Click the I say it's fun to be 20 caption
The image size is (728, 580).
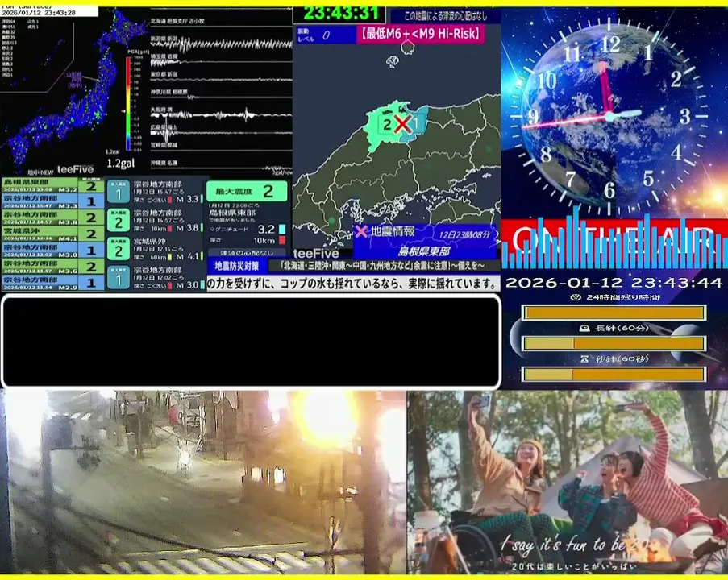coord(573,545)
